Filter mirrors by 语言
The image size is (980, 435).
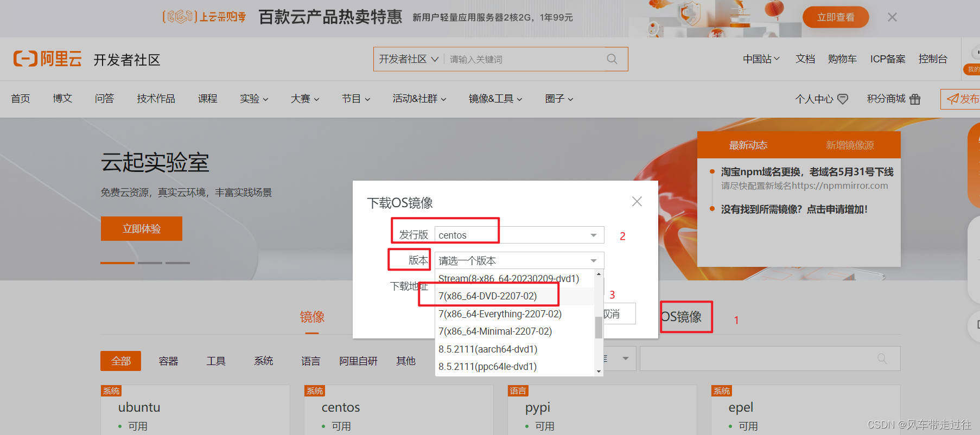311,361
